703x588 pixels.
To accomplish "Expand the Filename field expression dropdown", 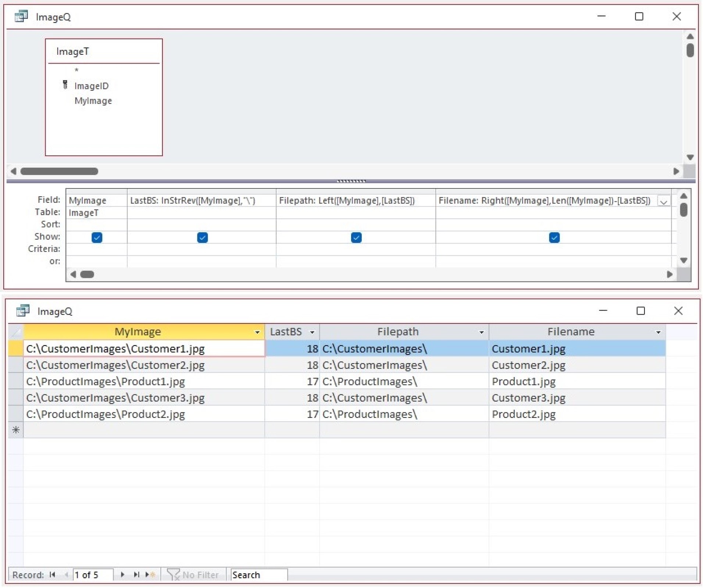I will tap(663, 201).
